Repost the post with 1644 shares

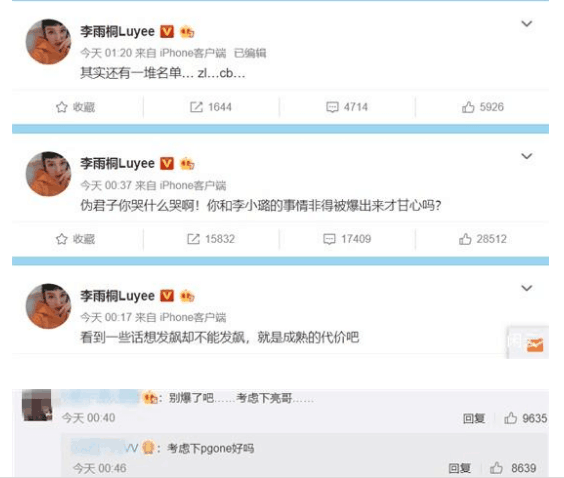coord(211,107)
